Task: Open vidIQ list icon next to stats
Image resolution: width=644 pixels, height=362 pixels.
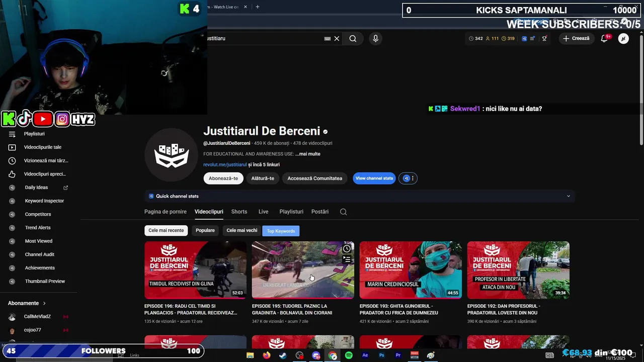Action: point(533,38)
